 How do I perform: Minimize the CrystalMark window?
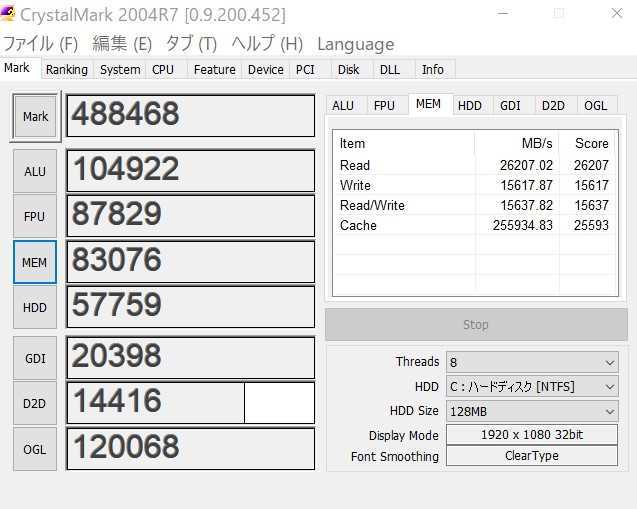[x=503, y=13]
